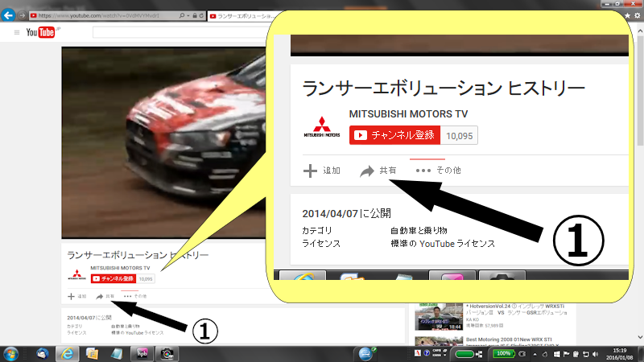This screenshot has height=362, width=644.
Task: Switch to Internet Explorer taskbar button
Action: pos(67,354)
